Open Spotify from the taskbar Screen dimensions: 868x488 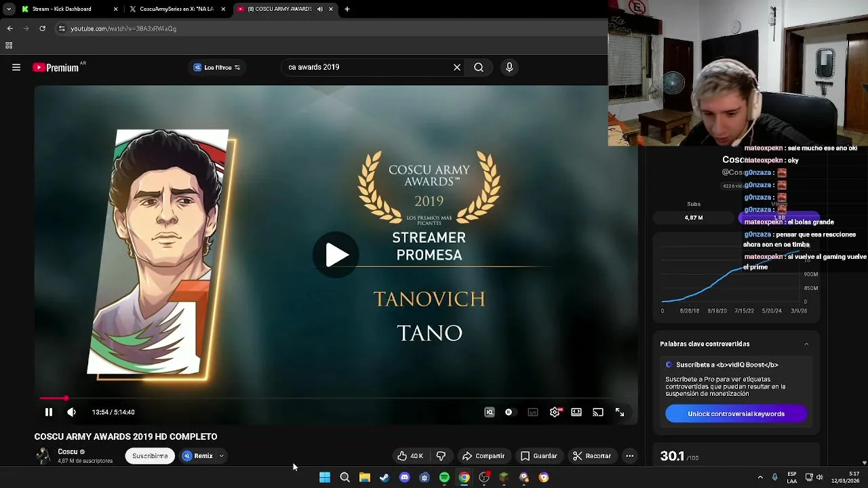point(444,478)
